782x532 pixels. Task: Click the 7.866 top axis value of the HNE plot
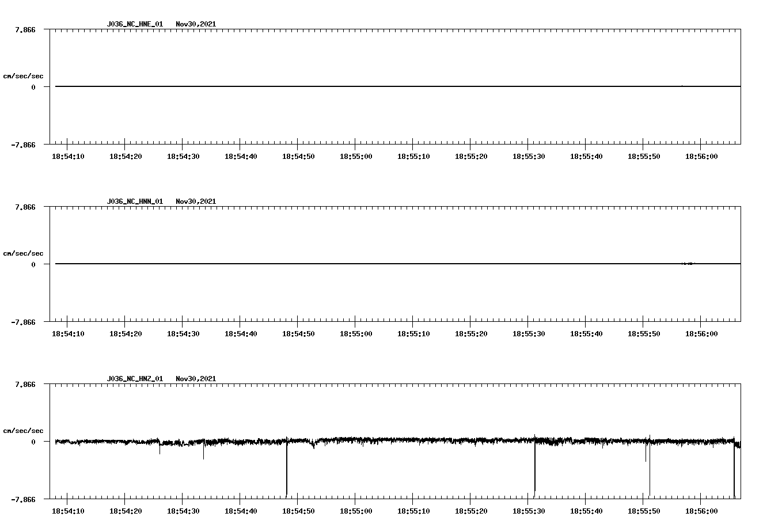pos(25,29)
